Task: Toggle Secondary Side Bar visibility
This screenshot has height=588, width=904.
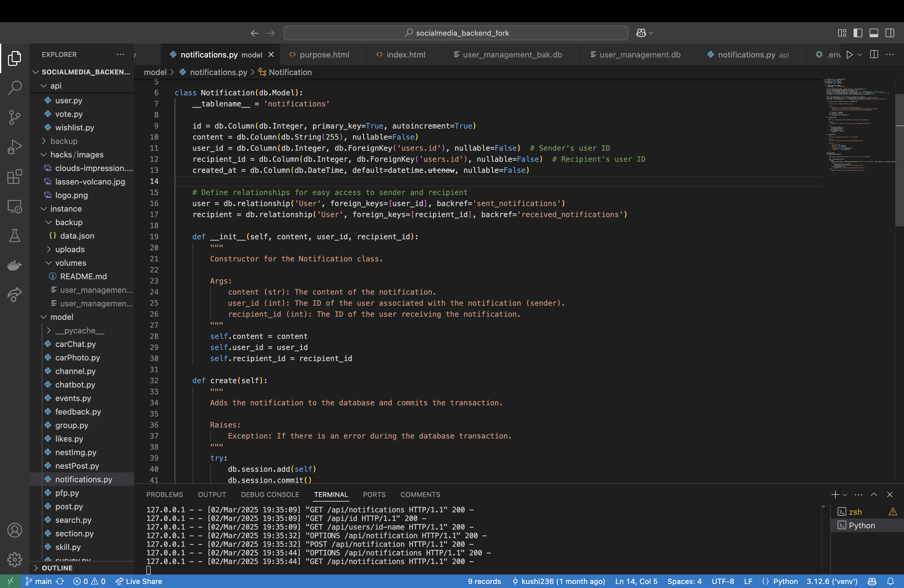Action: [890, 33]
